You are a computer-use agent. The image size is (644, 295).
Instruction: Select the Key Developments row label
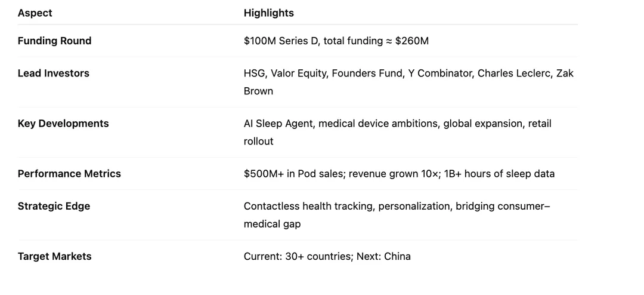click(x=63, y=123)
